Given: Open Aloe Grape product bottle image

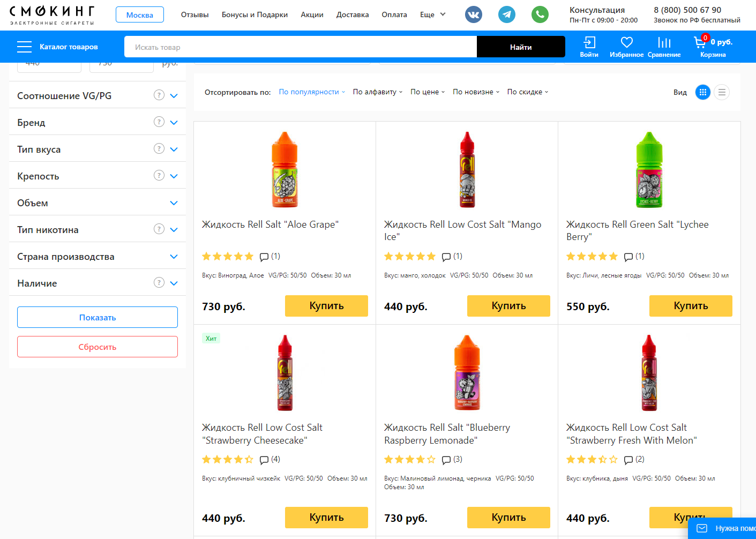Looking at the screenshot, I should pyautogui.click(x=285, y=169).
